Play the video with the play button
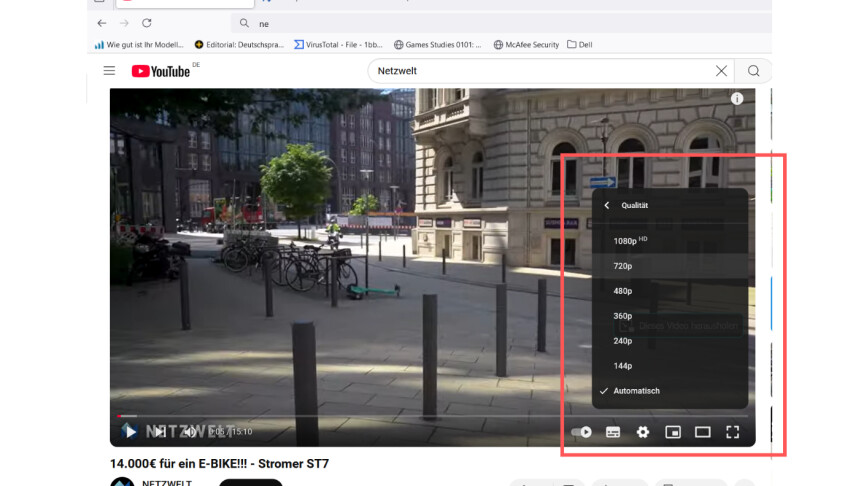The image size is (864, 486). click(x=129, y=431)
